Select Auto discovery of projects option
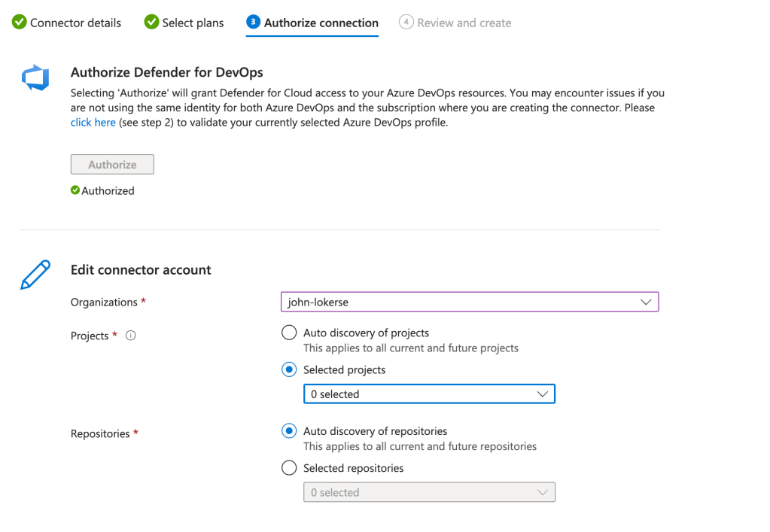Image resolution: width=770 pixels, height=532 pixels. click(289, 333)
